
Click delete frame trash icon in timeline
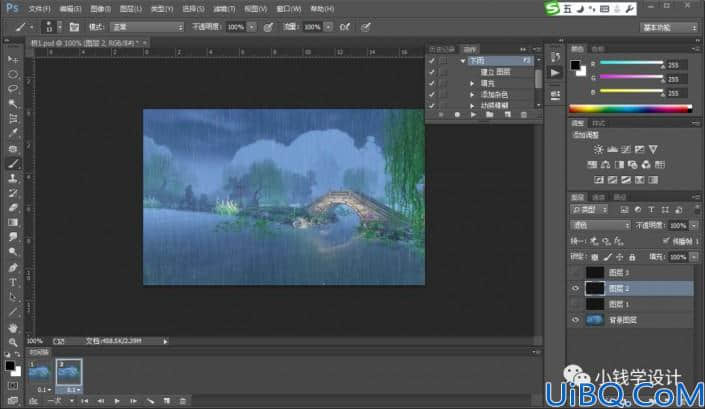[183, 401]
